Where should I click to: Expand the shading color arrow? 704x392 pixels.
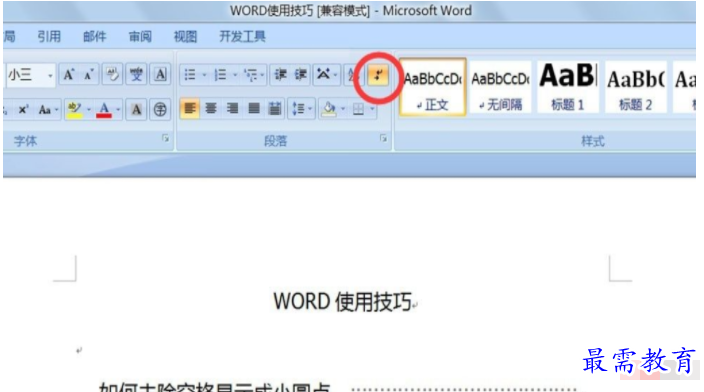[x=343, y=109]
